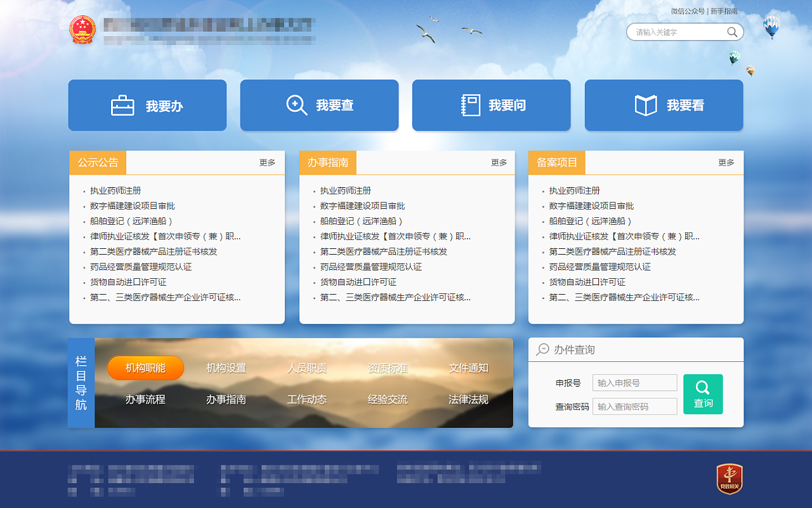Open 新手指南 link
The image size is (812, 508).
(x=724, y=11)
